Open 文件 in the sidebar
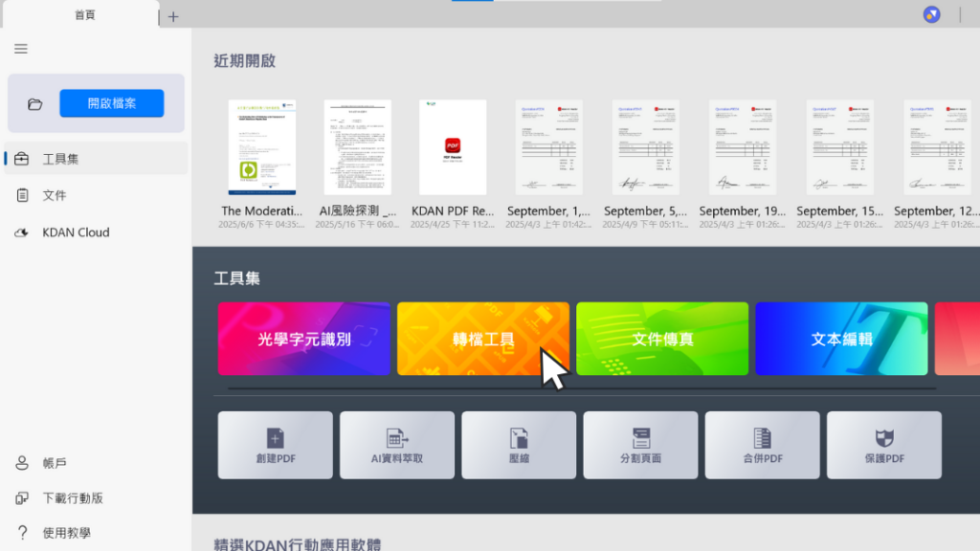Image resolution: width=980 pixels, height=551 pixels. point(96,195)
